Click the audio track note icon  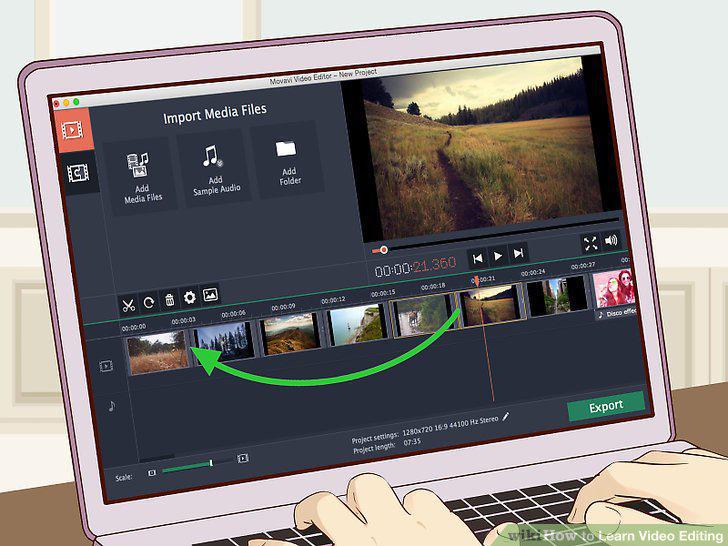point(112,406)
